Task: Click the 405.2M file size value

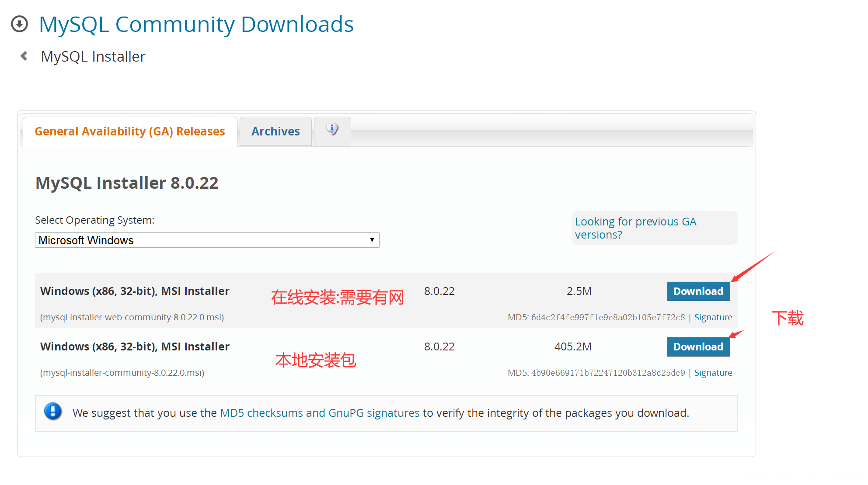Action: [573, 347]
